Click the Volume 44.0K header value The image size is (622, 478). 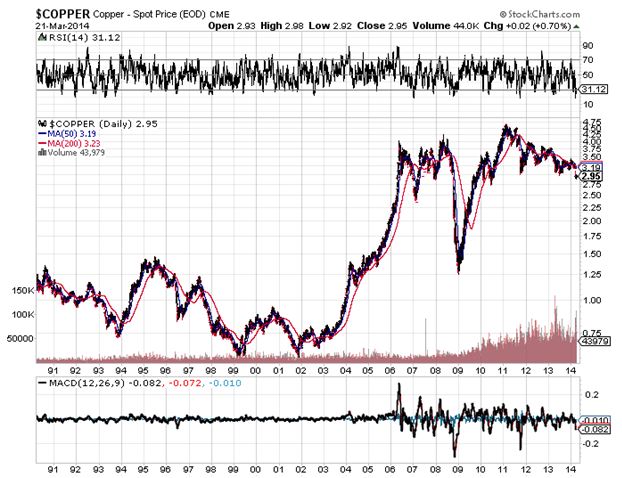[x=446, y=26]
